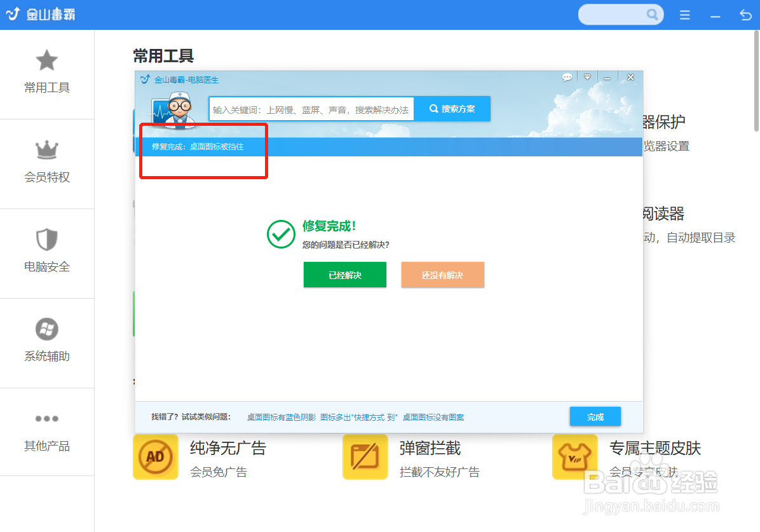Open 会员特权 in the left sidebar

click(x=47, y=164)
